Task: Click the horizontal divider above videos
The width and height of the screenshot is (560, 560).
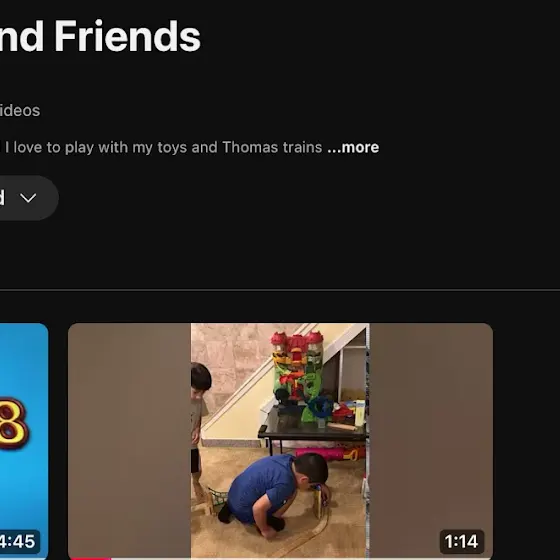Action: [x=280, y=290]
